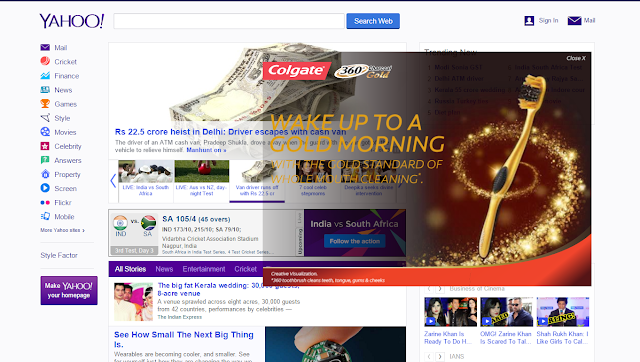
Task: Open the big fat Kerala wedding story
Action: pos(228,289)
